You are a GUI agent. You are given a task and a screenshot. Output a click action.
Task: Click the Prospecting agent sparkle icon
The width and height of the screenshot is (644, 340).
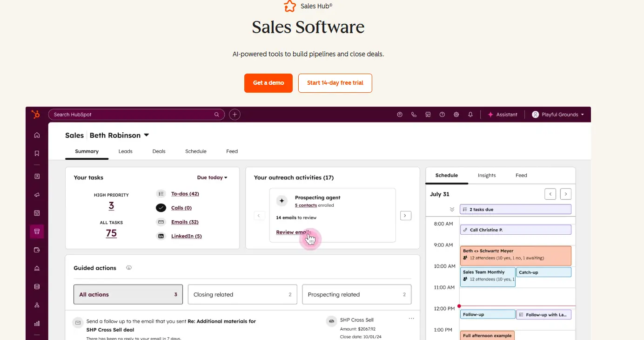282,201
